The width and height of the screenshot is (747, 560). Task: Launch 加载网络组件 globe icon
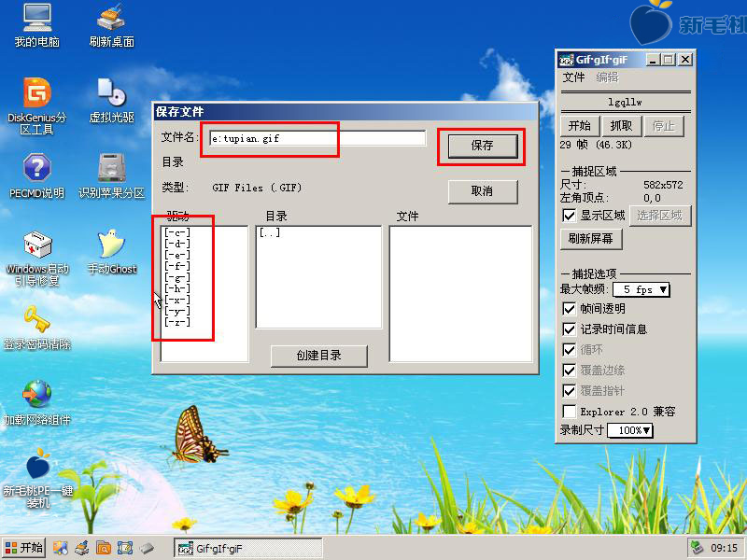(x=37, y=403)
